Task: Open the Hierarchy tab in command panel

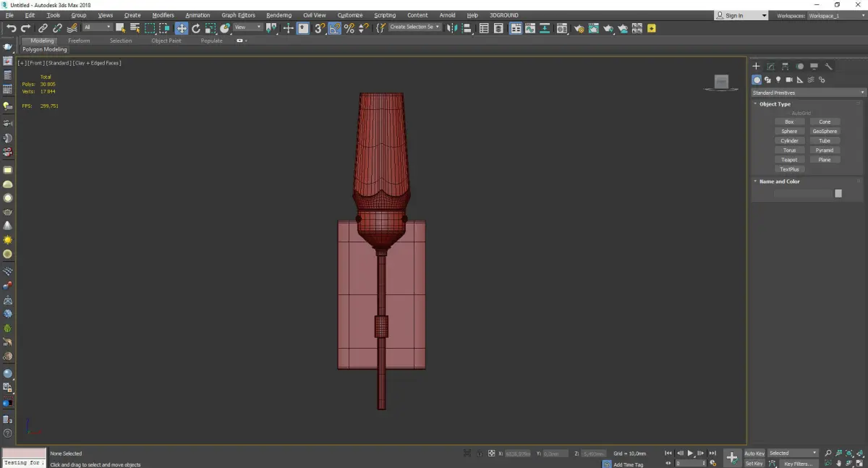Action: tap(786, 66)
